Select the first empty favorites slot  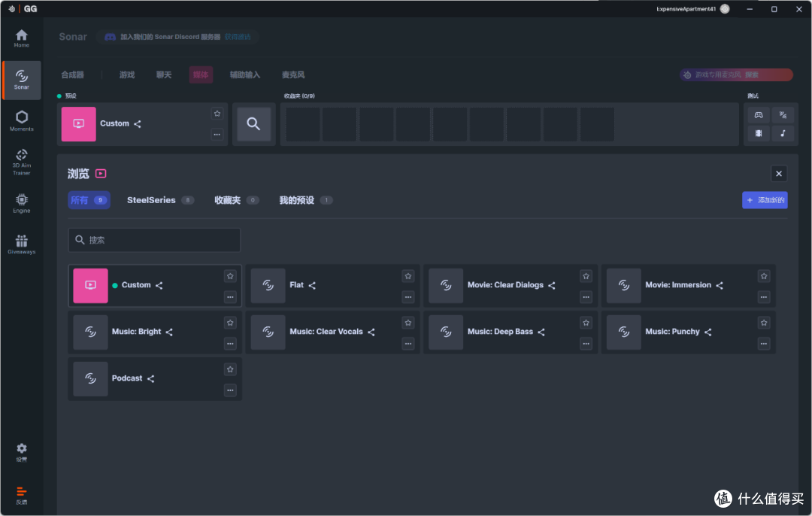303,124
